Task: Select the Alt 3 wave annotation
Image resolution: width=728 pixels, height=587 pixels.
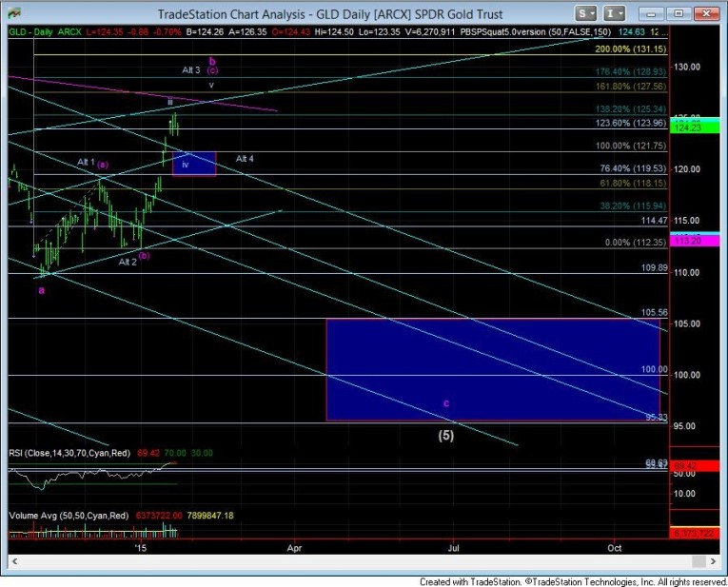Action: click(x=191, y=70)
